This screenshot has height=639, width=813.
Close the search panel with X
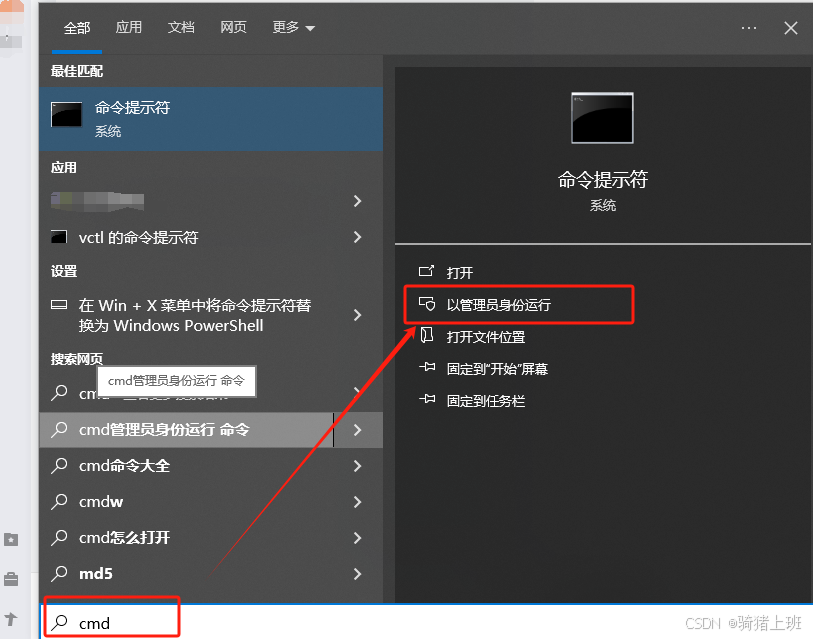click(x=791, y=28)
